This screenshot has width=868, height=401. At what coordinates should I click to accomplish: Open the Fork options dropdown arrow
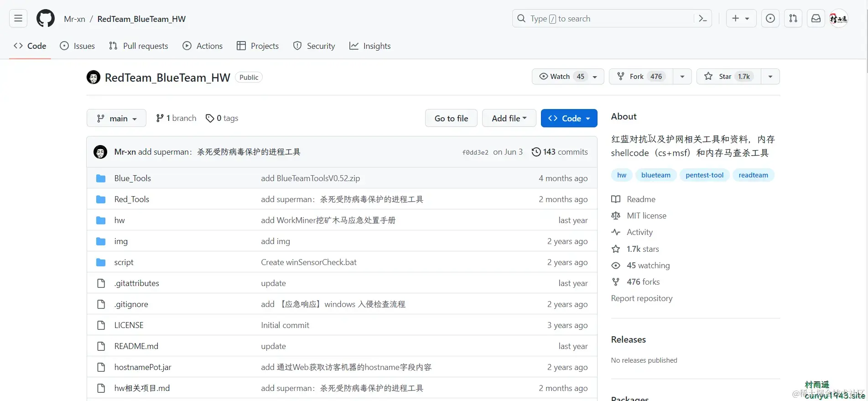click(682, 77)
